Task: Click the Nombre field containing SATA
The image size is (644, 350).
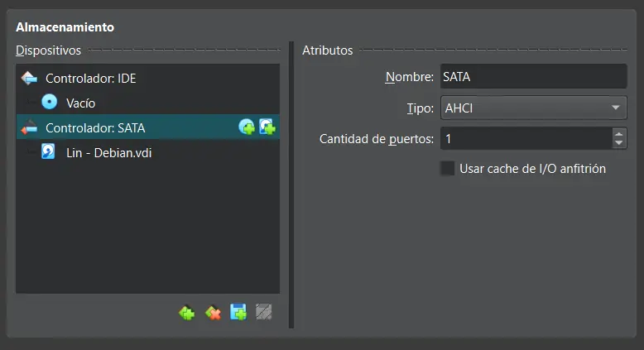Action: coord(534,76)
